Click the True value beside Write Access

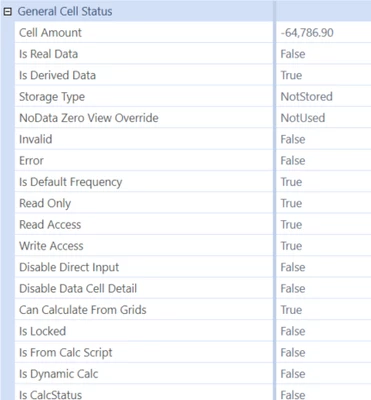(291, 246)
